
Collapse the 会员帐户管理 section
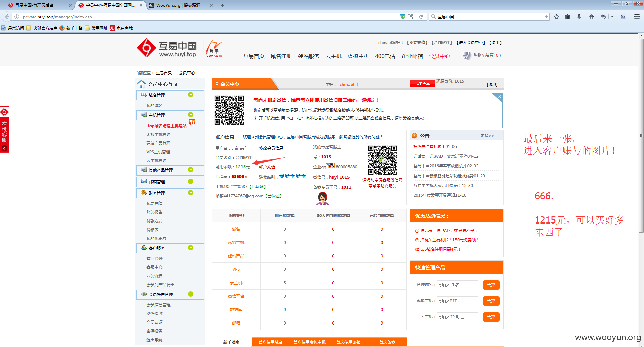pyautogui.click(x=191, y=294)
